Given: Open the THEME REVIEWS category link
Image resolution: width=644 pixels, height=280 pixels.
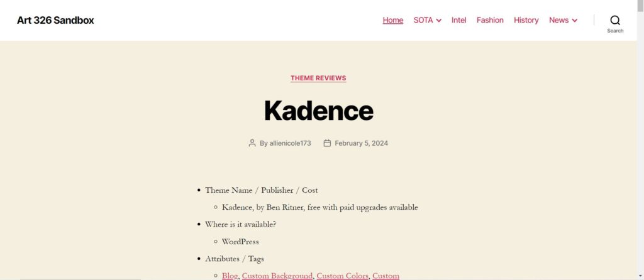Looking at the screenshot, I should [318, 78].
